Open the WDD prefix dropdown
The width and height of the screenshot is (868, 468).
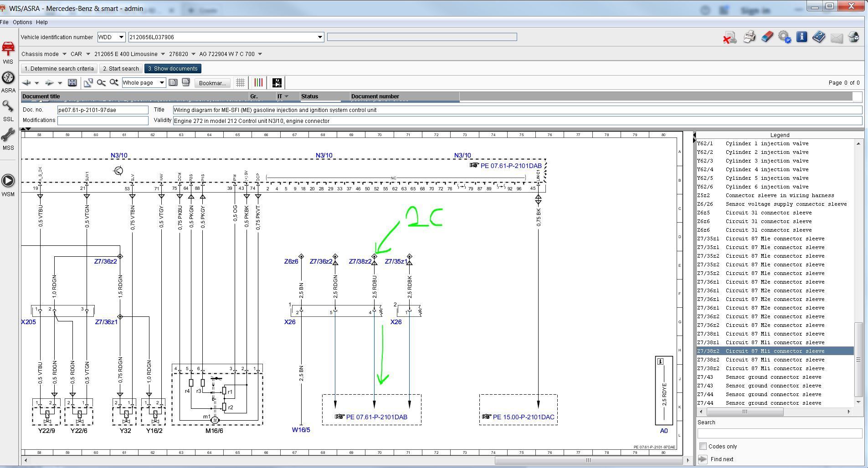tap(121, 37)
